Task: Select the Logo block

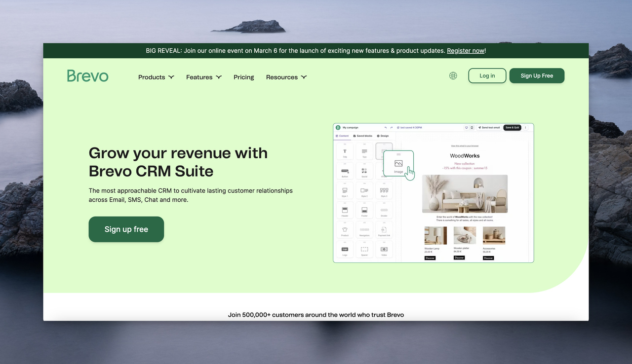Action: (345, 249)
